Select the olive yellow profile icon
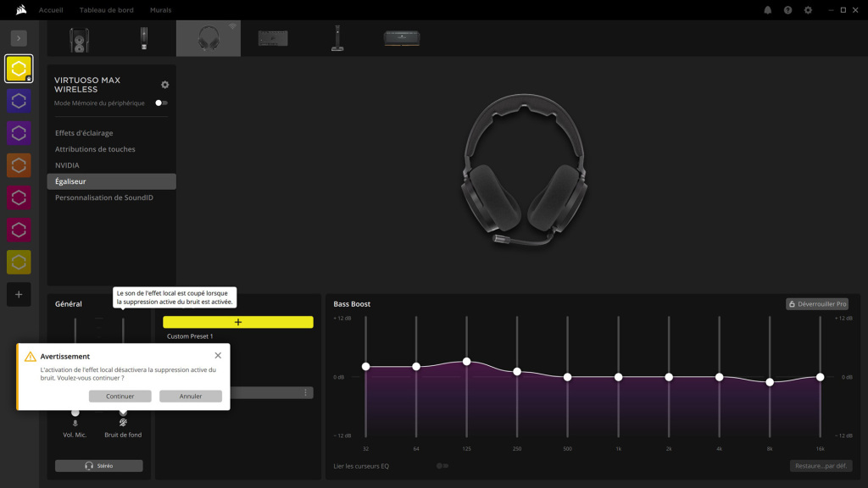Screen dimensions: 868x488 point(19,262)
